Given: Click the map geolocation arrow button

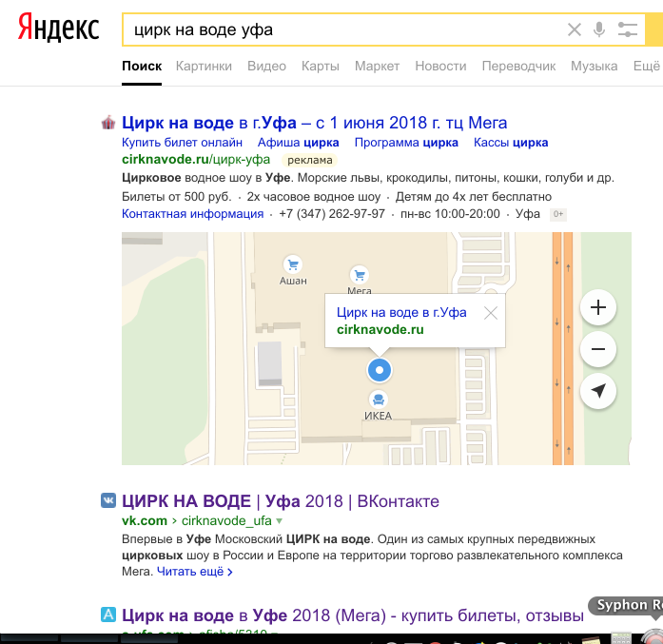Looking at the screenshot, I should click(x=598, y=391).
